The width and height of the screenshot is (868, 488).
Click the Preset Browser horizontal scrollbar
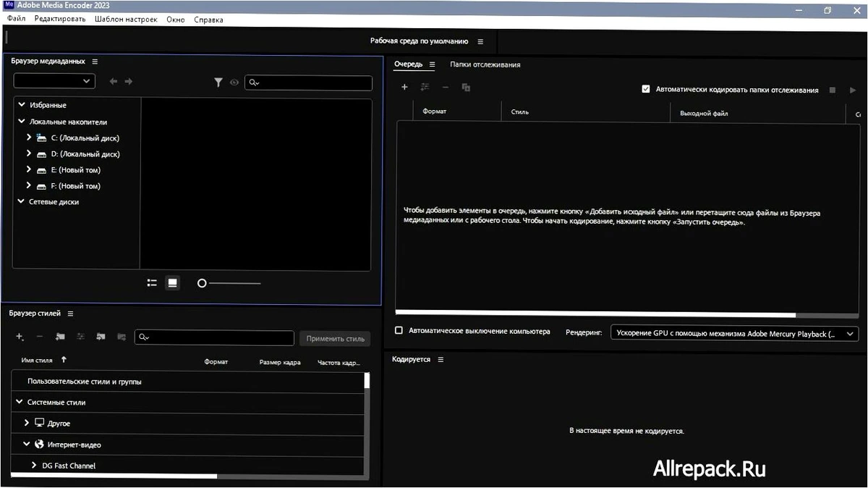[114, 476]
